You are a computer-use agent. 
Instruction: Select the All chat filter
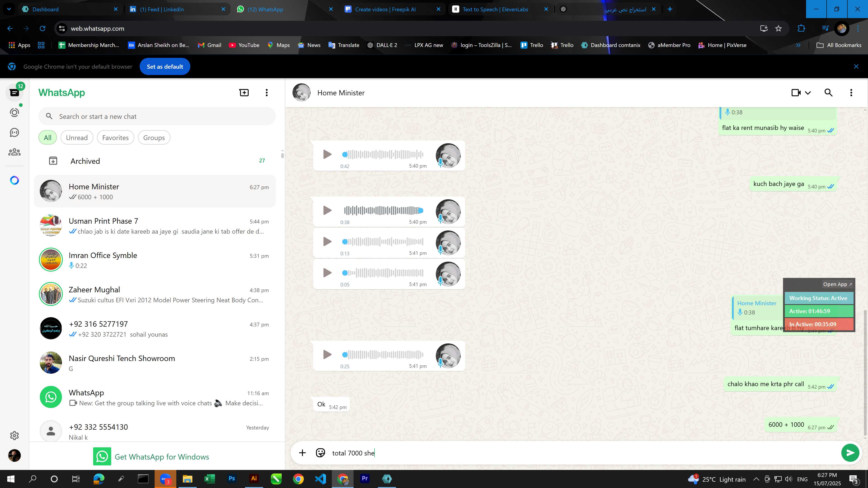[x=47, y=138]
